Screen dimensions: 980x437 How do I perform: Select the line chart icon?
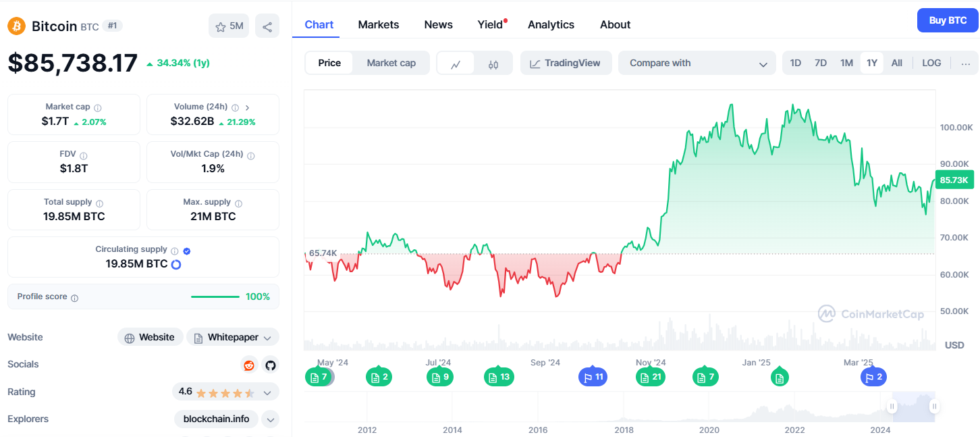(456, 63)
